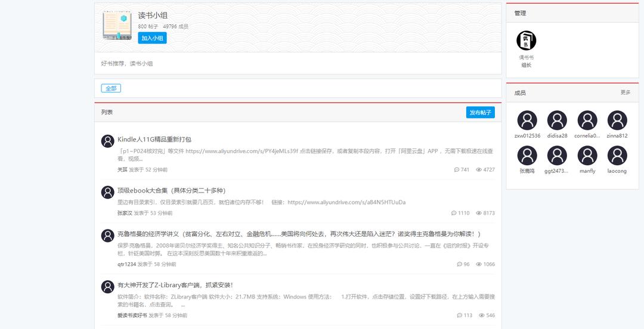Screen dimensions: 644x329
Task: Click 发表于 52 分钟前 timestamp
Action: coord(148,170)
